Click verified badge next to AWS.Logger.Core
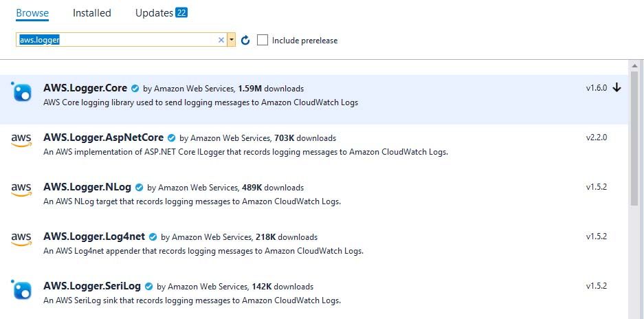 [x=135, y=88]
